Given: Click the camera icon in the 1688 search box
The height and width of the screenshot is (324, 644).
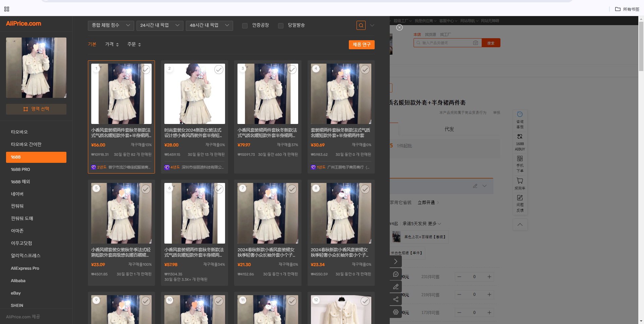Looking at the screenshot, I should click(x=476, y=43).
